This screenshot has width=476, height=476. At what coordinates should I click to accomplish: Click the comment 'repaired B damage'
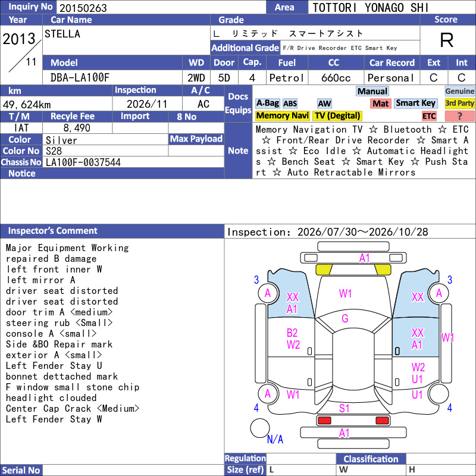point(51,259)
